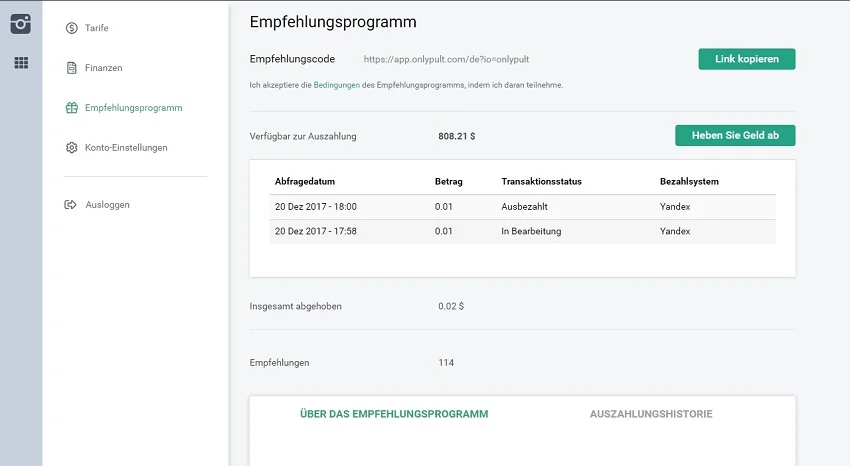This screenshot has width=850, height=466.
Task: Select the Über das Empfehlungsprogramm tab
Action: [x=394, y=414]
